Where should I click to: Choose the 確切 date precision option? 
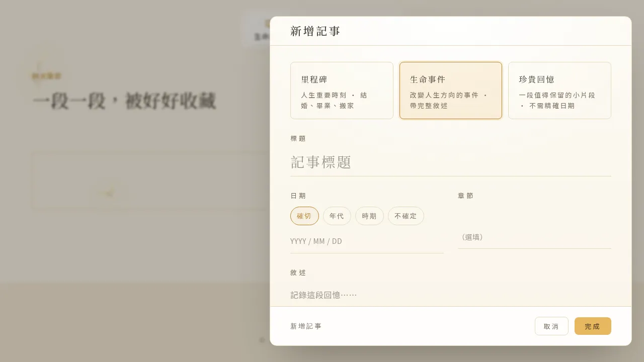(x=304, y=216)
